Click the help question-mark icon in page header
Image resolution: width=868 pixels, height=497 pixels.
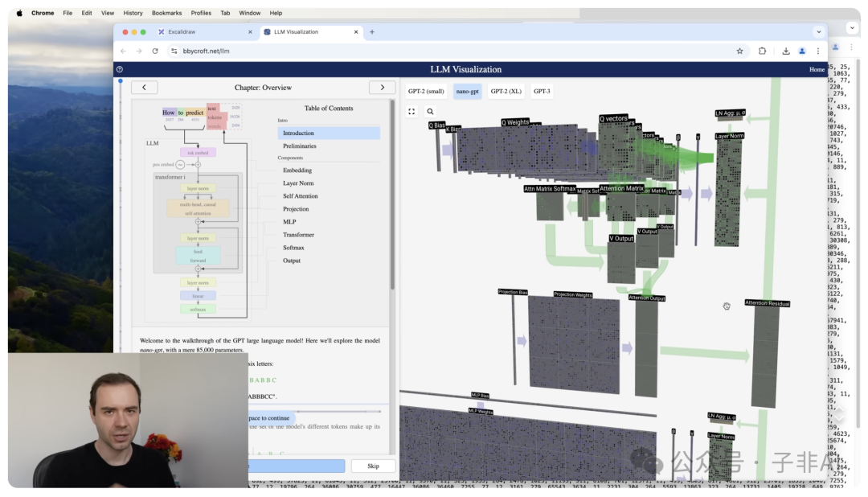[x=120, y=69]
